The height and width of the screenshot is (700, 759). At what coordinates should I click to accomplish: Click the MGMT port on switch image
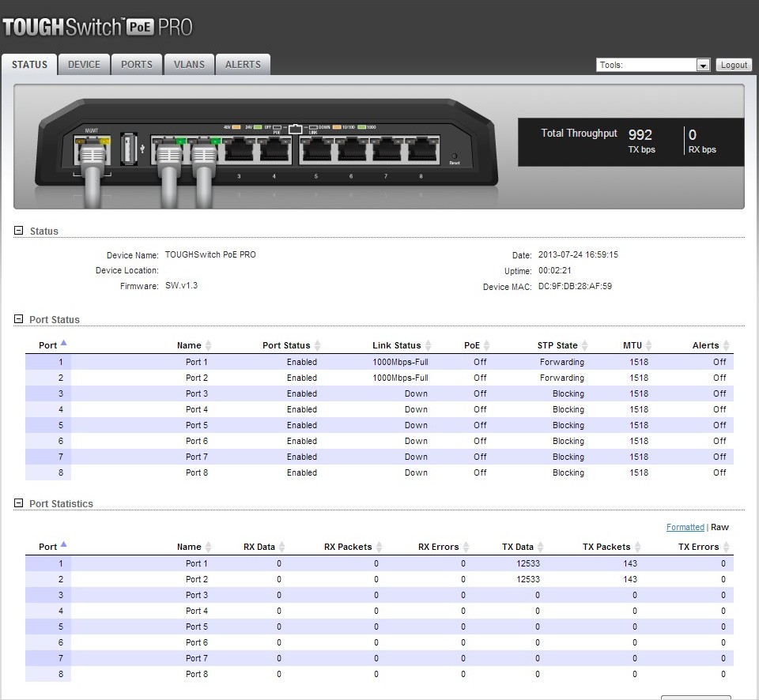(92, 150)
